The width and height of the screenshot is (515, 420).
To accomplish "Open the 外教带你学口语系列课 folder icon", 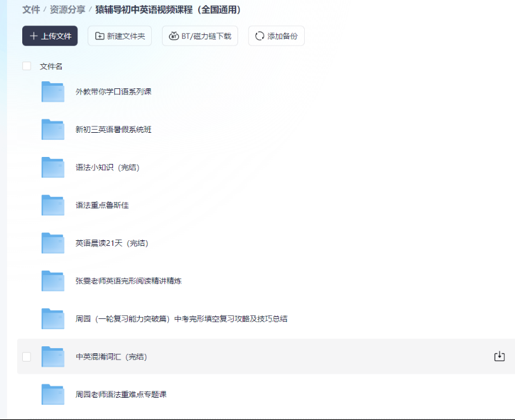I will 53,91.
